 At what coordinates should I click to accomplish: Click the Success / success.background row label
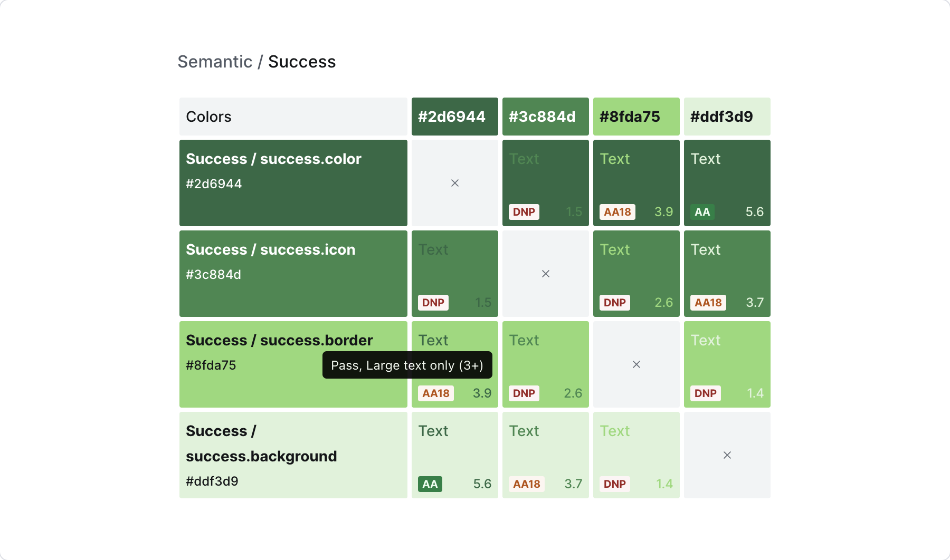click(x=261, y=443)
